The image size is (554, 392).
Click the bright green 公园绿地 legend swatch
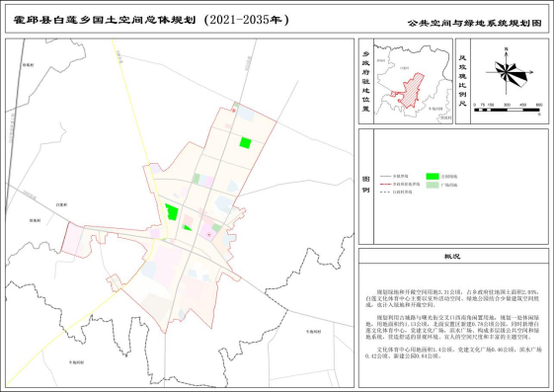tap(433, 176)
